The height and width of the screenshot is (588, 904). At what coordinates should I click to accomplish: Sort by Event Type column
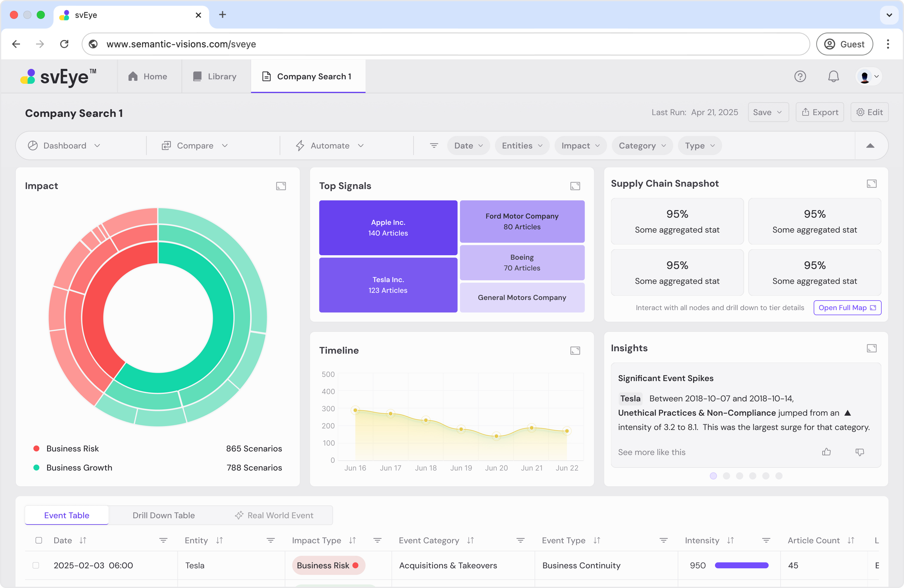[x=597, y=540]
